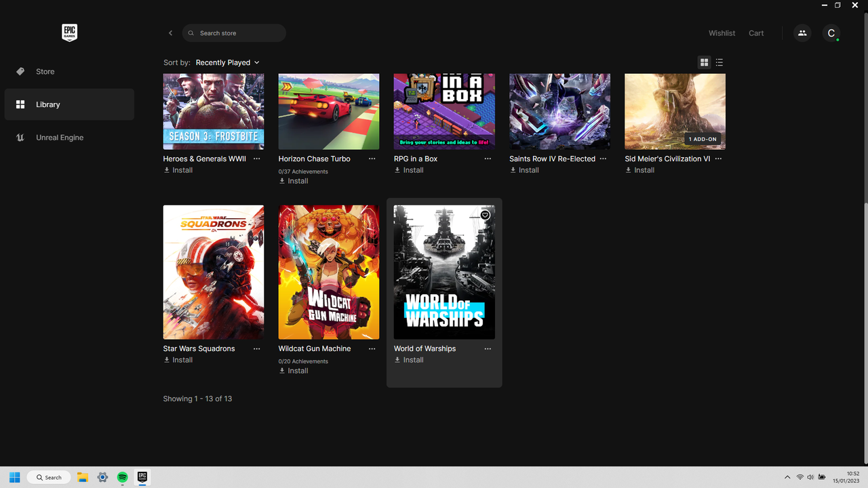868x488 pixels.
Task: Install Heroes & Generals WWII
Action: coord(178,170)
